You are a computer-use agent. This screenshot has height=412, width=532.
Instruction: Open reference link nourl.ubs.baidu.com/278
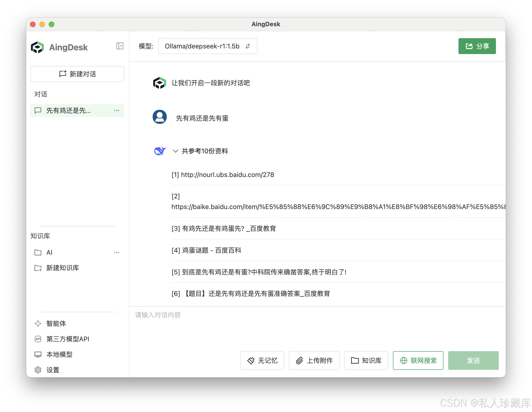228,175
